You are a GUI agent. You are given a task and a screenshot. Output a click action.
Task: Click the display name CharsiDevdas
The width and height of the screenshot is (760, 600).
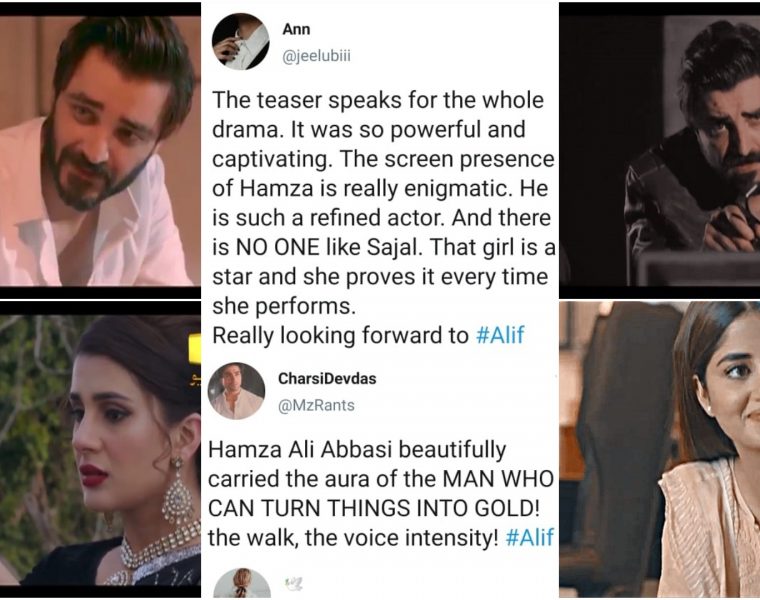coord(327,379)
